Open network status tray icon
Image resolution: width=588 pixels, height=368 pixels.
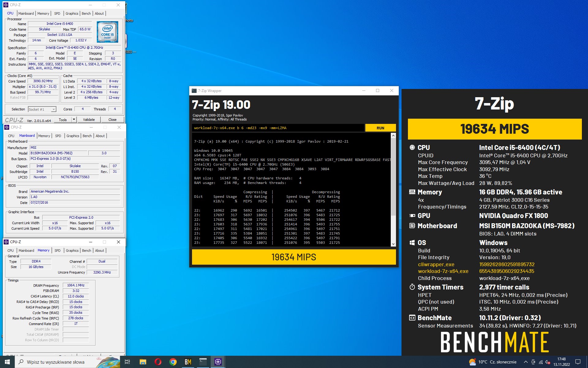[x=541, y=362]
